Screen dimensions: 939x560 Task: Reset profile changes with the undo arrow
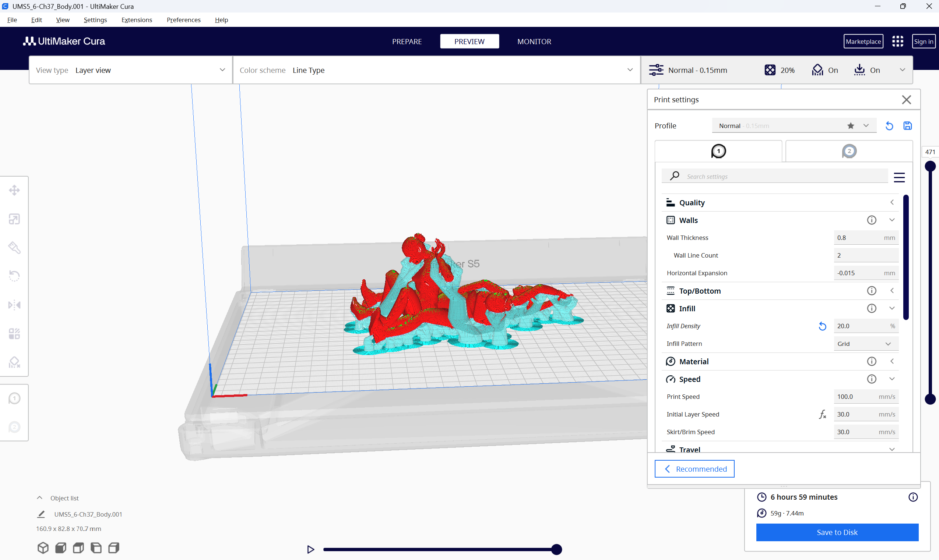coord(889,126)
